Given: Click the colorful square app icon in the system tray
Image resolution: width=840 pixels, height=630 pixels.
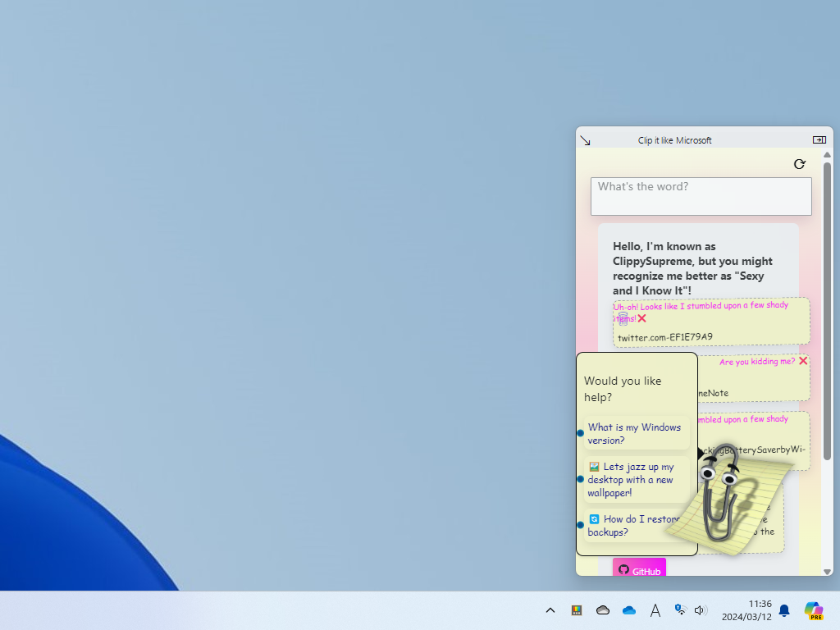Looking at the screenshot, I should [x=577, y=610].
